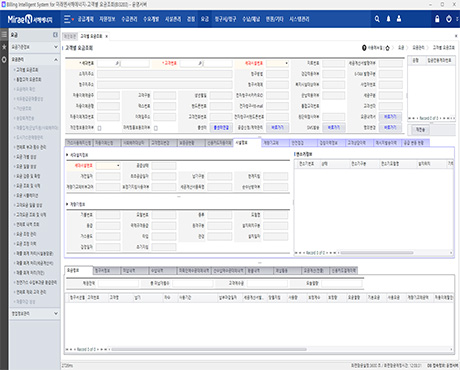Tick the second checkbox in the customer form
Screen dimensions: 460x370
[x=156, y=128]
